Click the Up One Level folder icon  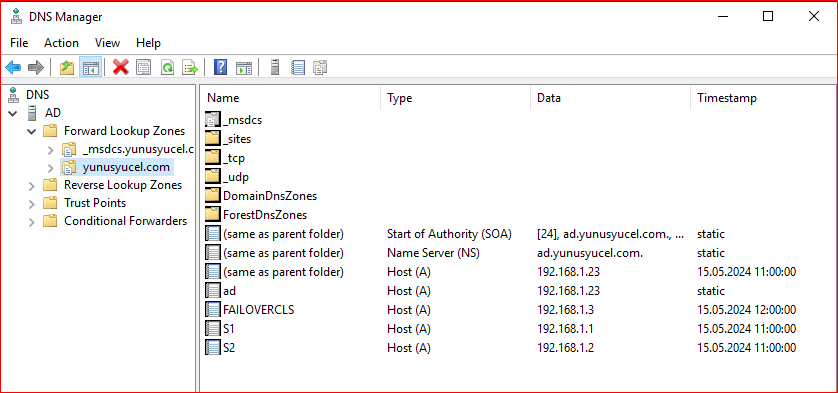tap(67, 67)
